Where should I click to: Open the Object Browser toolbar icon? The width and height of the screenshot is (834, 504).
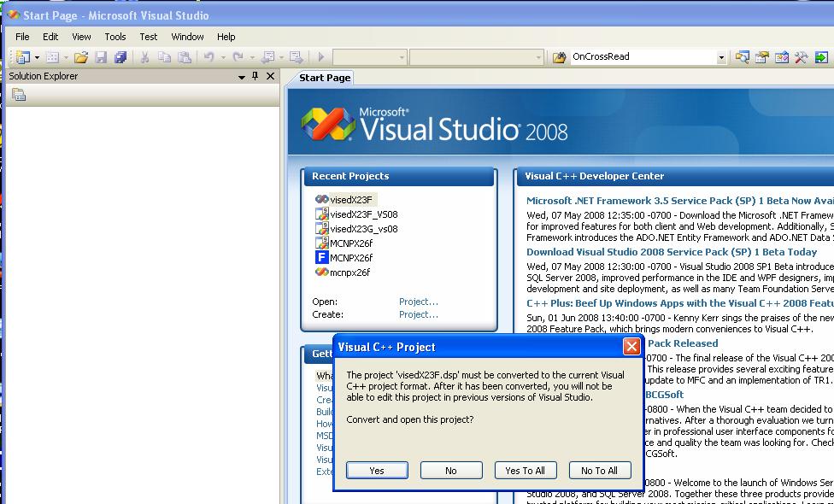(781, 57)
